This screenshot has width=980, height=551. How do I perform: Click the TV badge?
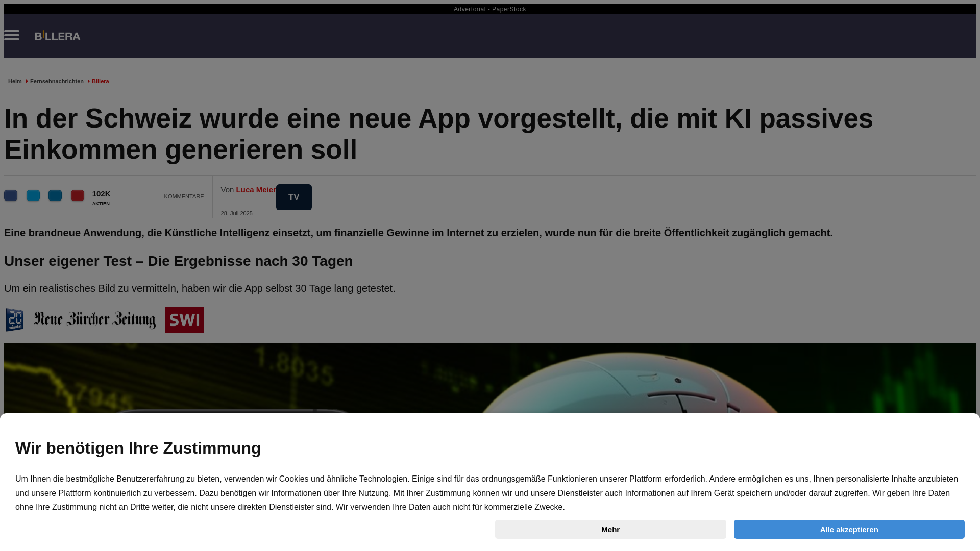tap(294, 197)
